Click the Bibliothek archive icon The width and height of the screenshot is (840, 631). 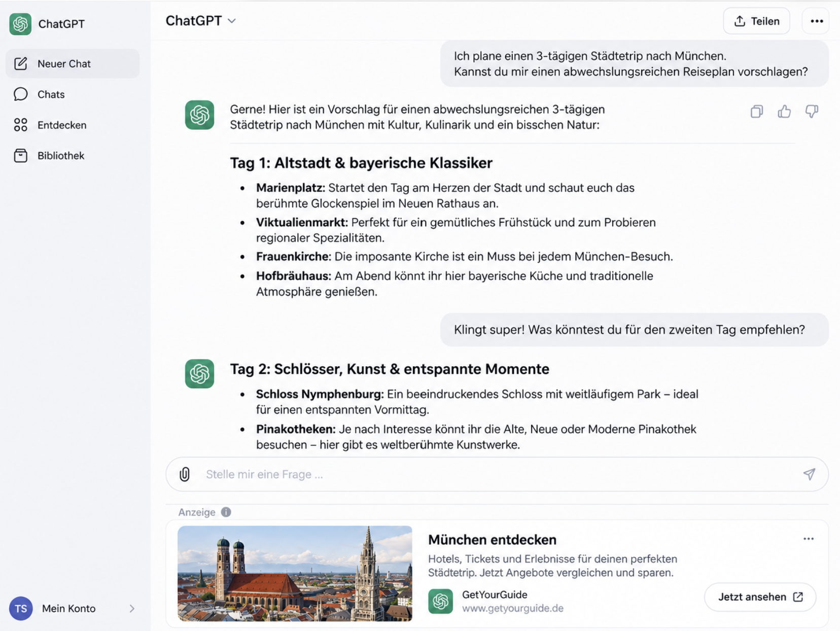click(21, 156)
